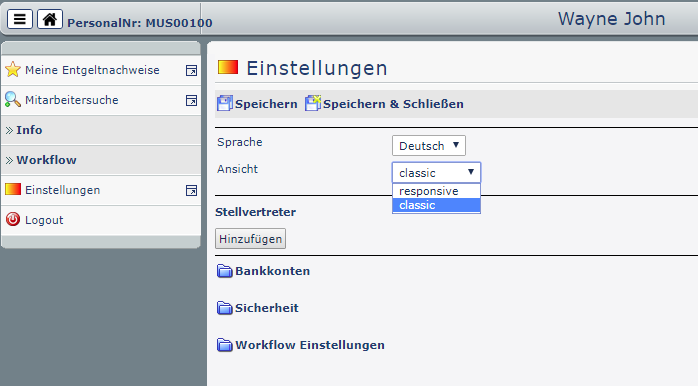Click the PersonalNr: MUS00100 text
698x386 pixels.
140,23
